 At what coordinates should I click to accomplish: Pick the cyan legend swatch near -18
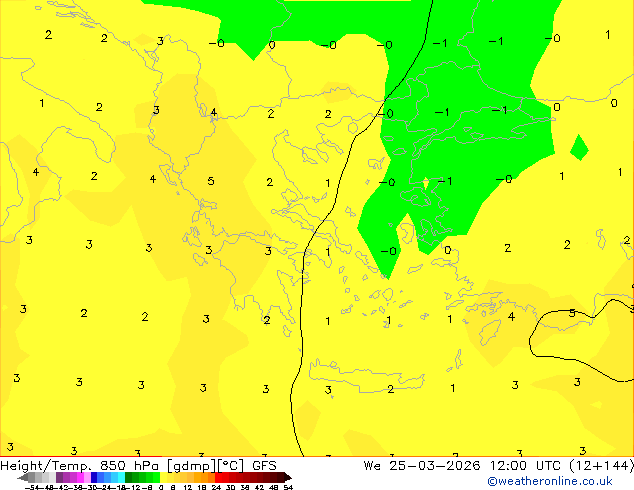click(122, 477)
